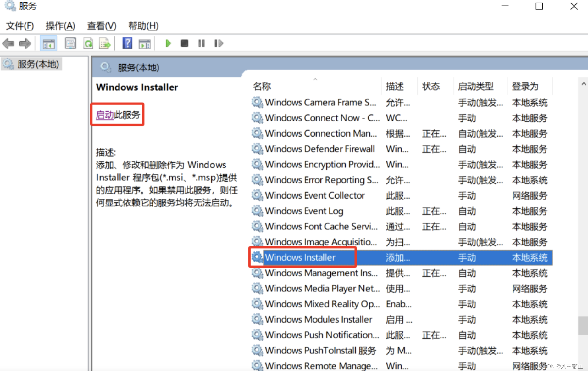588x372 pixels.
Task: Select Windows Modules Installer service
Action: click(x=402, y=319)
